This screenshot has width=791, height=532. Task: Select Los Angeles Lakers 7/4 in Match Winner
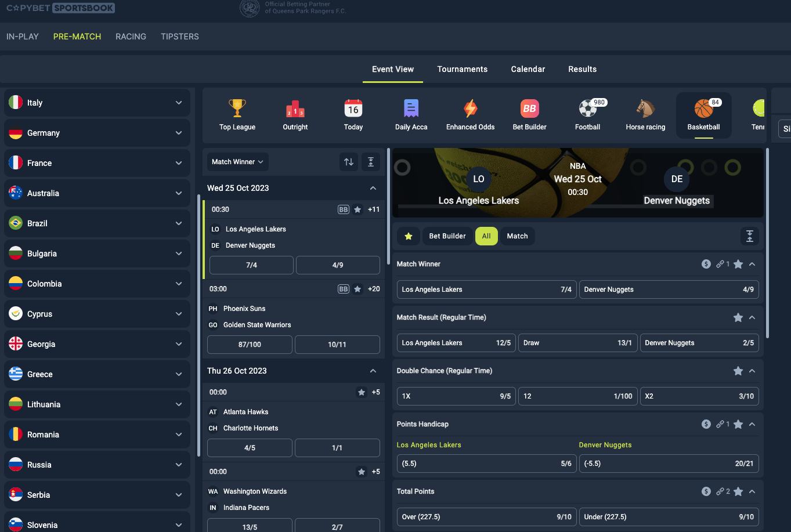(x=487, y=289)
